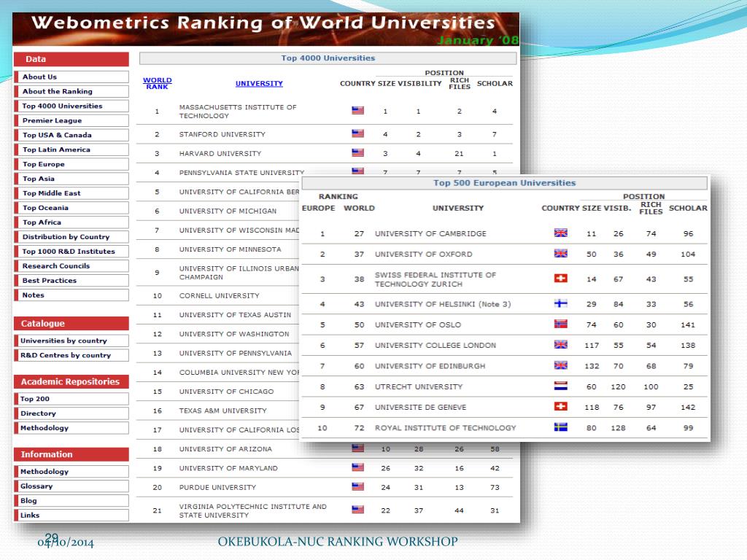Open the Blog link
Screen dimensions: 747x560
[71, 500]
